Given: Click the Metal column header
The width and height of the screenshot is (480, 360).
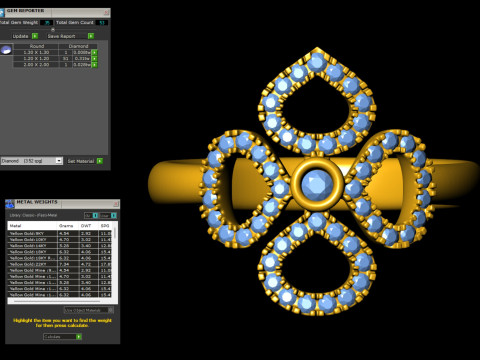Looking at the screenshot, I should point(32,226).
